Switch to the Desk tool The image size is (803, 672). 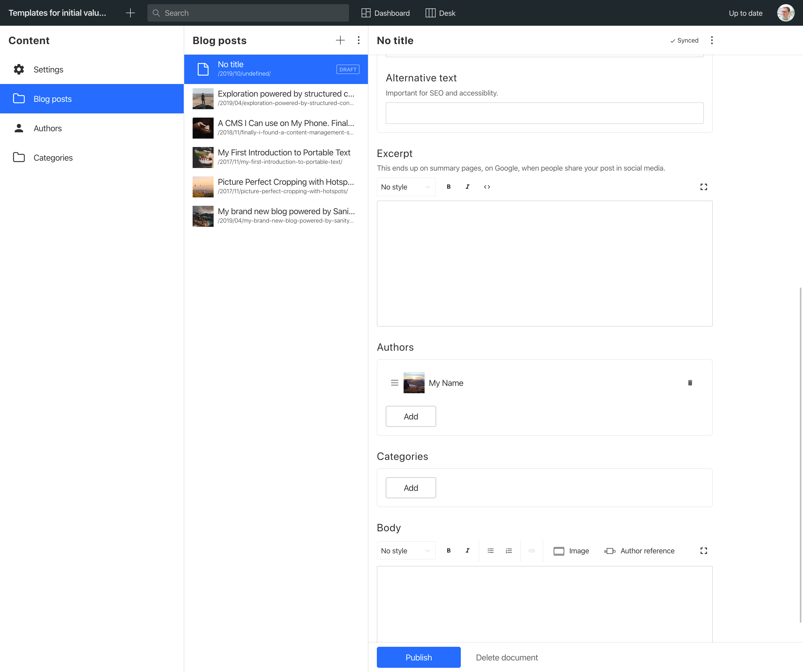pos(440,13)
